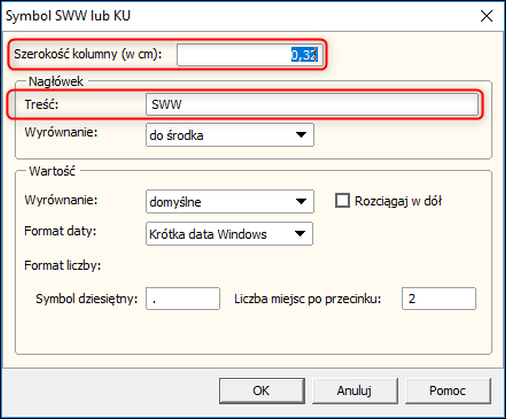The height and width of the screenshot is (419, 506).
Task: Click the Symbol dziesiętny input field
Action: pos(183,299)
